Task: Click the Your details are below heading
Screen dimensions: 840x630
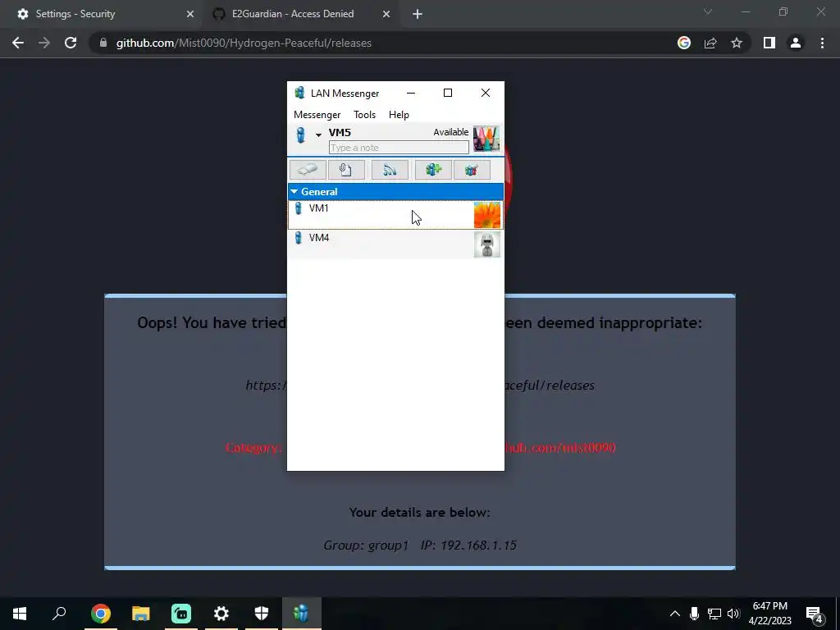Action: point(419,513)
